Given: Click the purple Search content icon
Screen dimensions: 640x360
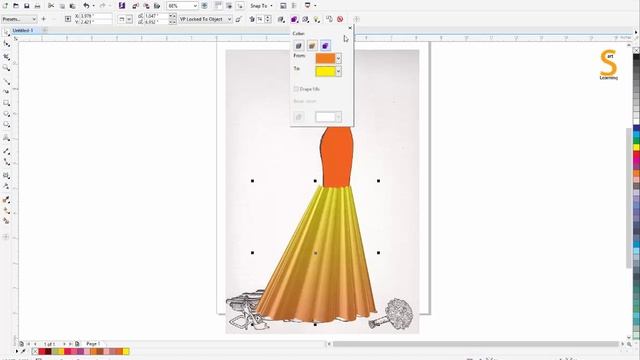Looking at the screenshot, I should (122, 6).
